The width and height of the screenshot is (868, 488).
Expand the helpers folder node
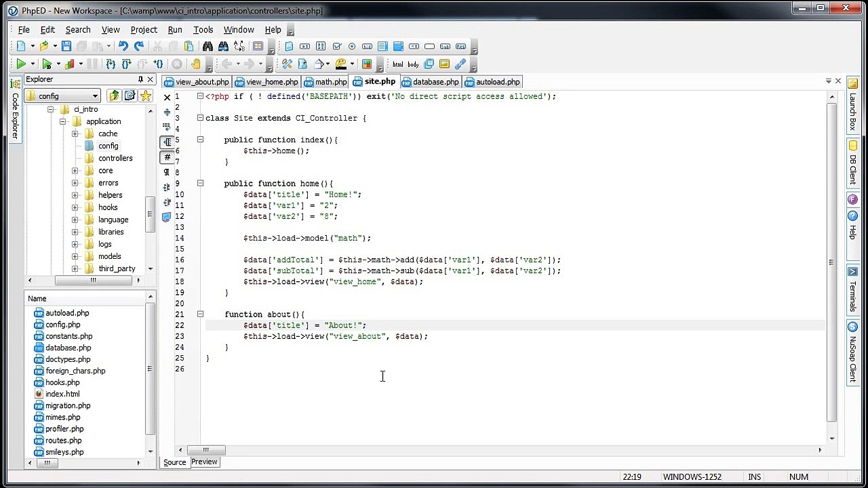click(75, 195)
